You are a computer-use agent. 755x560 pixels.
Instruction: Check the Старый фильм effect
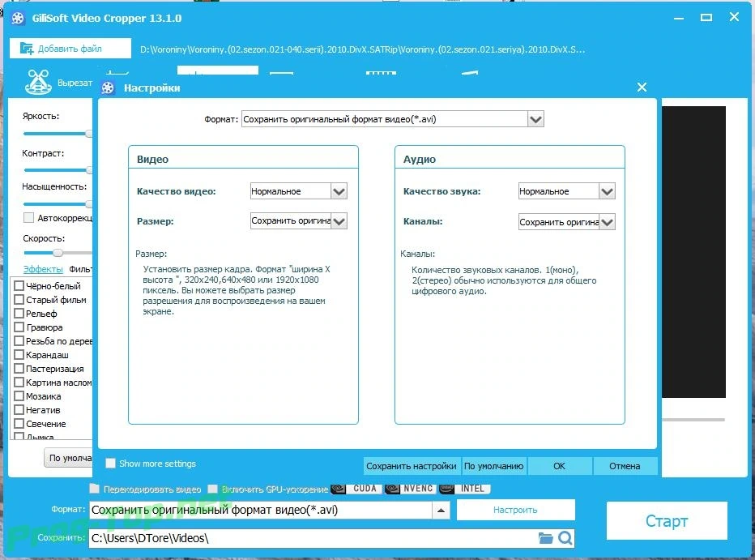point(19,300)
